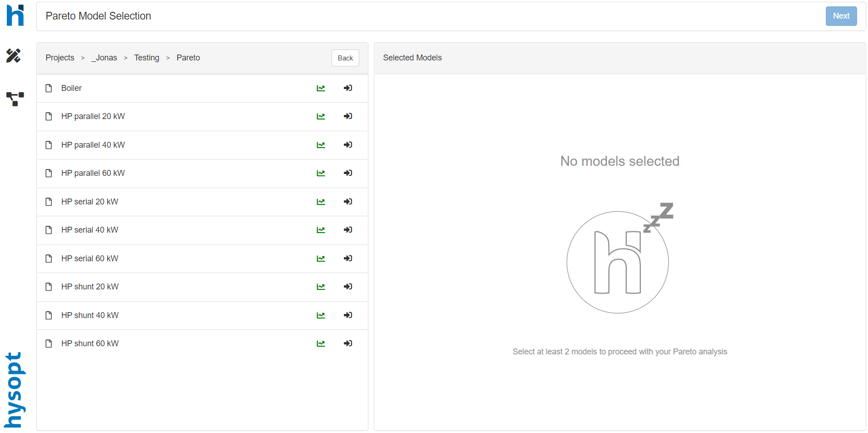Add HP parallel 60 kW to selection
The width and height of the screenshot is (868, 433).
pyautogui.click(x=348, y=173)
